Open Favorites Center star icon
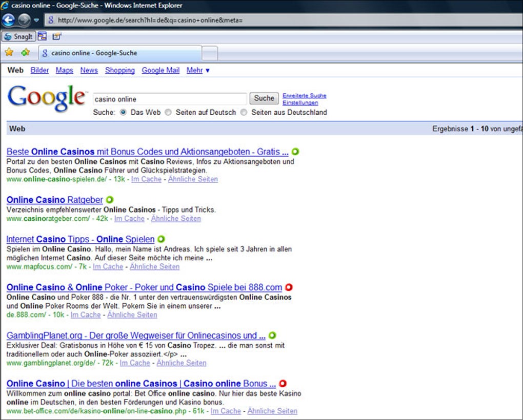Image resolution: width=523 pixels, height=420 pixels. coord(9,52)
